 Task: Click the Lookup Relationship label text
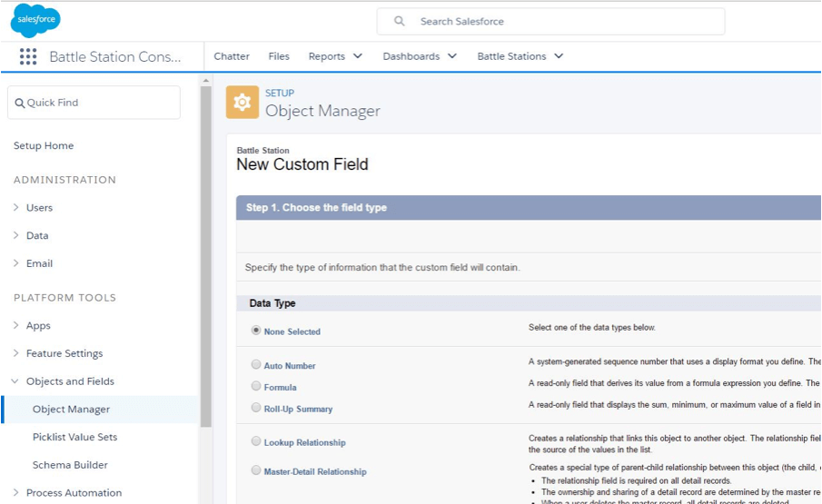click(304, 443)
